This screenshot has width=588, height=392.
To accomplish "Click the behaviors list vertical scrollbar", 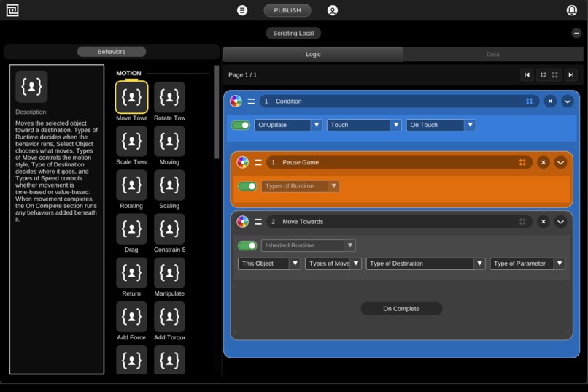I will click(x=217, y=112).
